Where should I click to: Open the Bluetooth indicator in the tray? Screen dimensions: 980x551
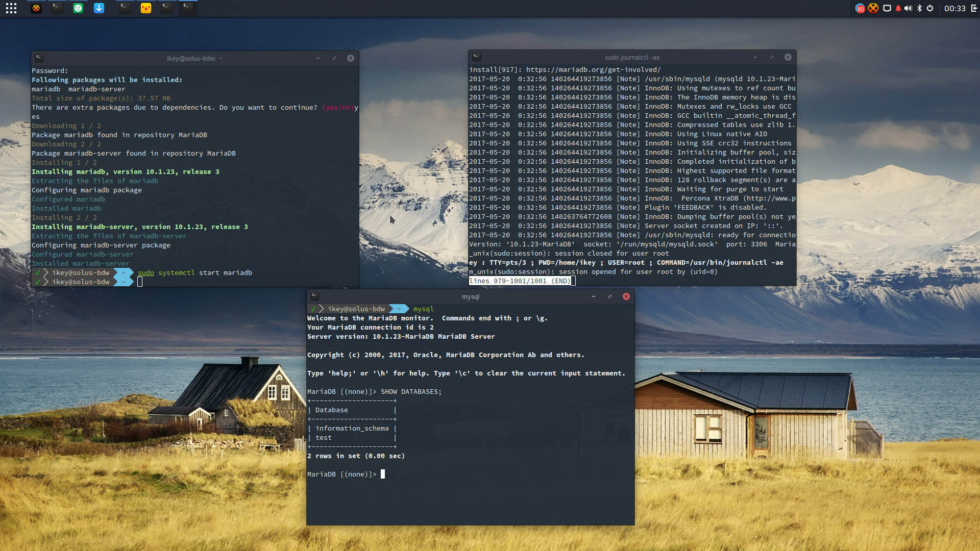pos(919,8)
